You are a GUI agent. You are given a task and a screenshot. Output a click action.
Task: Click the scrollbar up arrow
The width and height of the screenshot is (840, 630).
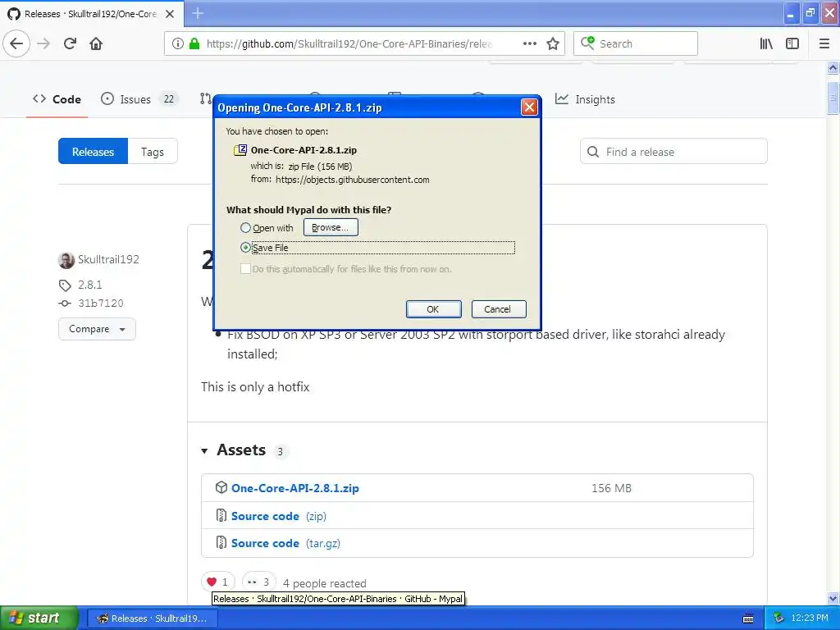833,67
